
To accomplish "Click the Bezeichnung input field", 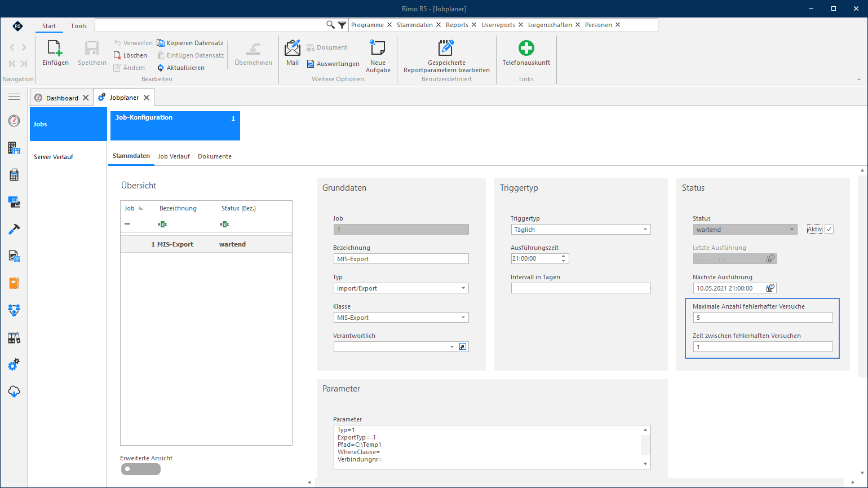I will click(x=401, y=259).
